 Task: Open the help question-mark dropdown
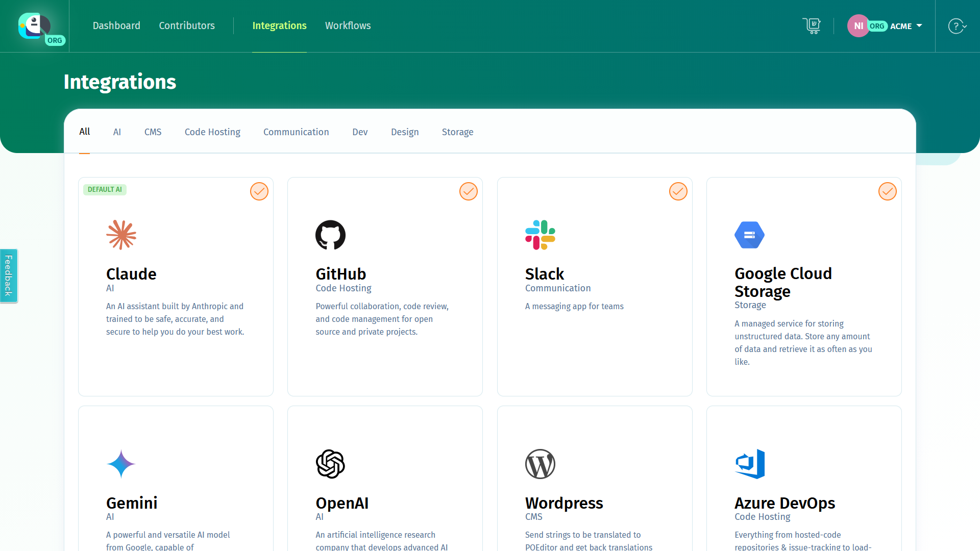[x=957, y=26]
